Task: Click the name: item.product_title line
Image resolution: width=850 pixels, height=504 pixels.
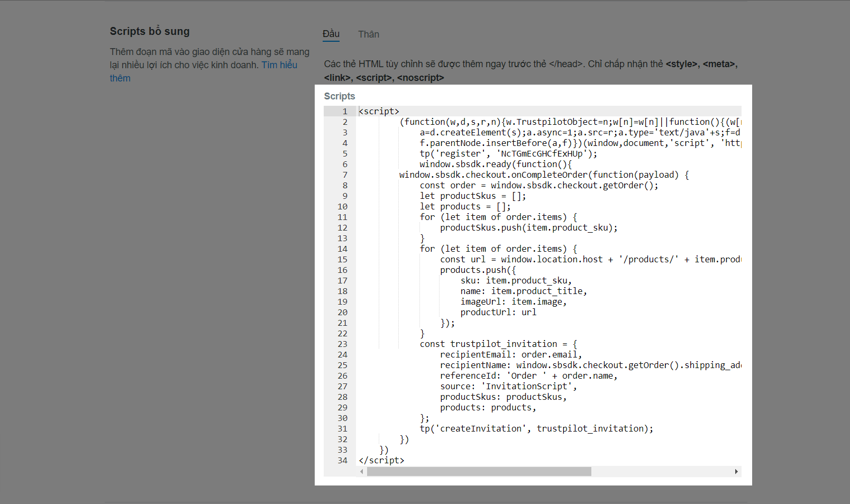Action: (x=524, y=291)
